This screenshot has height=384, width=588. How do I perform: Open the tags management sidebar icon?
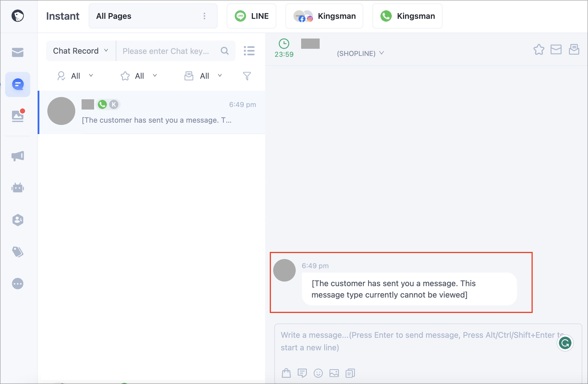click(x=18, y=252)
